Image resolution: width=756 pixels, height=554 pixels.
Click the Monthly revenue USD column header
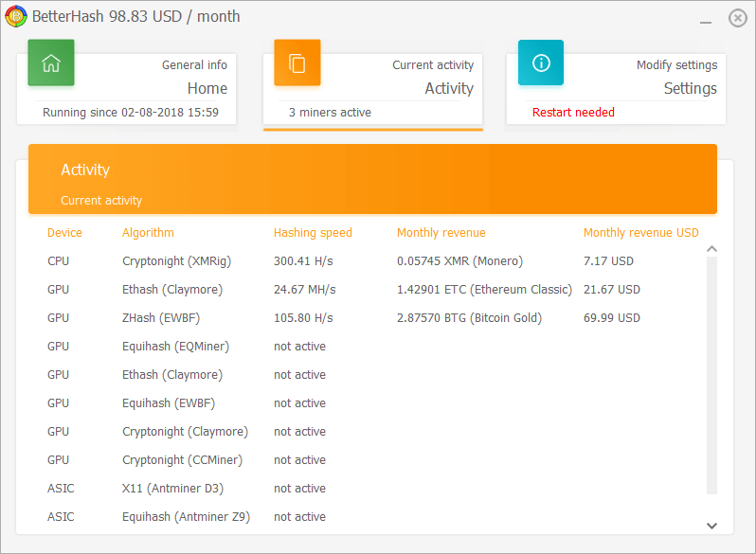coord(640,233)
